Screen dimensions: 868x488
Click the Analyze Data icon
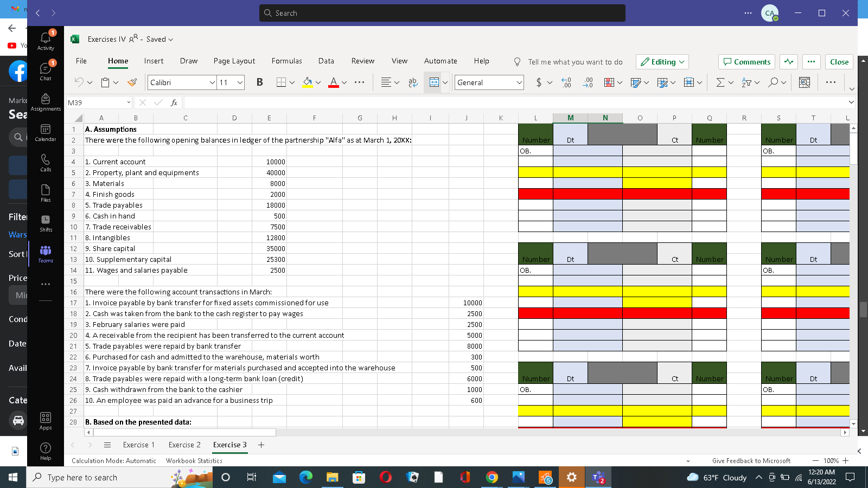click(805, 82)
